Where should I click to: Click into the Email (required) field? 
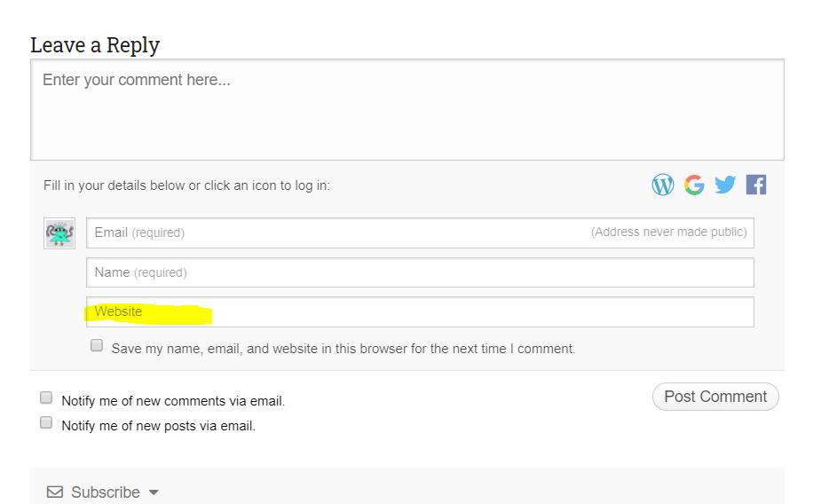pyautogui.click(x=420, y=232)
